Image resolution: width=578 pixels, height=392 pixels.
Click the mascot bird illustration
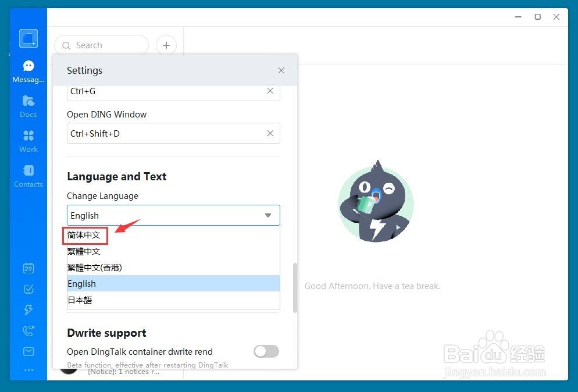[x=376, y=201]
